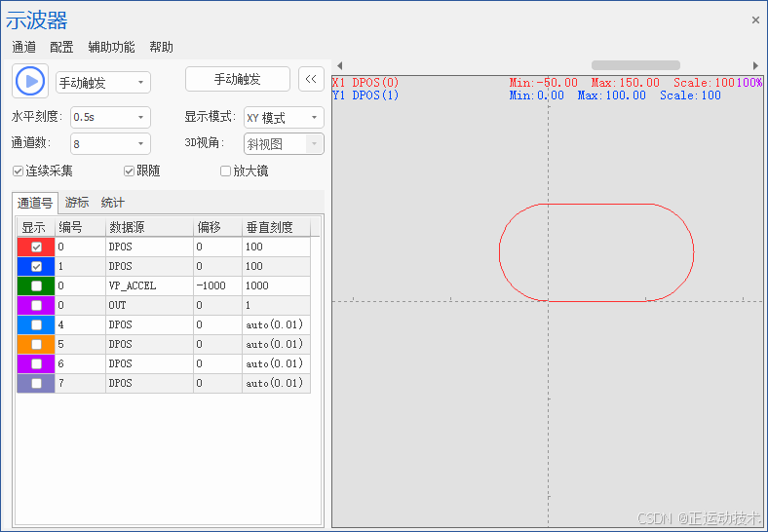Click the blue color swatch of channel 1
Image resolution: width=768 pixels, height=532 pixels.
point(36,267)
